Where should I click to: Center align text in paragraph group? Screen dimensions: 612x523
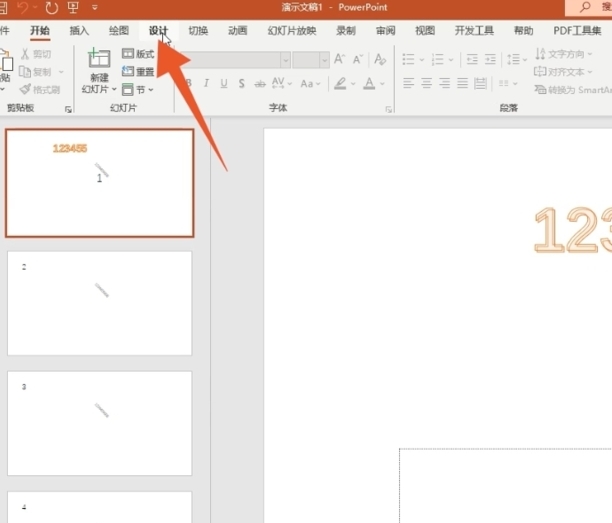pos(427,83)
